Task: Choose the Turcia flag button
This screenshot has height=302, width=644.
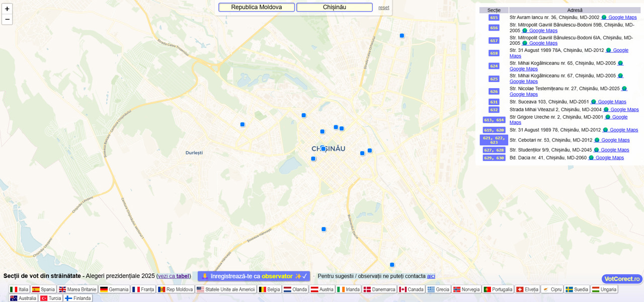Action: 51,298
